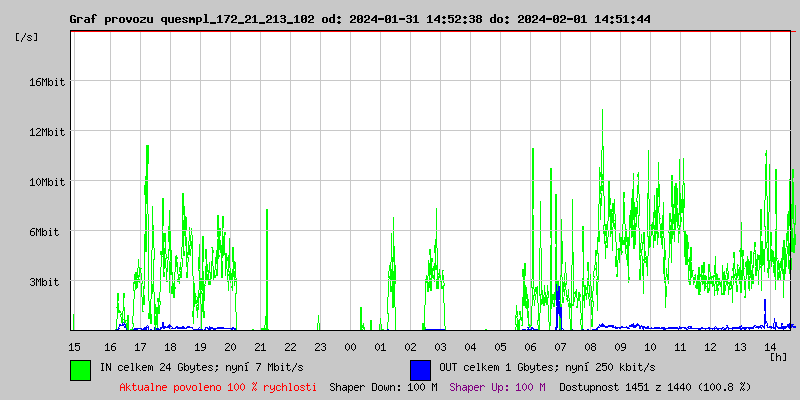This screenshot has height=400, width=800.
Task: Click the purple 'Shaper Up: 100 M' text
Action: 497,387
